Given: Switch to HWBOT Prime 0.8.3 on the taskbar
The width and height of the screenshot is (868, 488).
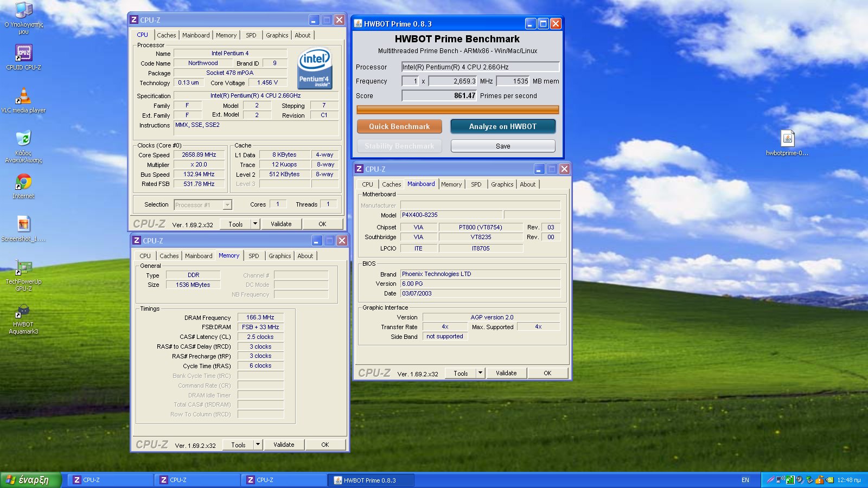Looking at the screenshot, I should [371, 480].
